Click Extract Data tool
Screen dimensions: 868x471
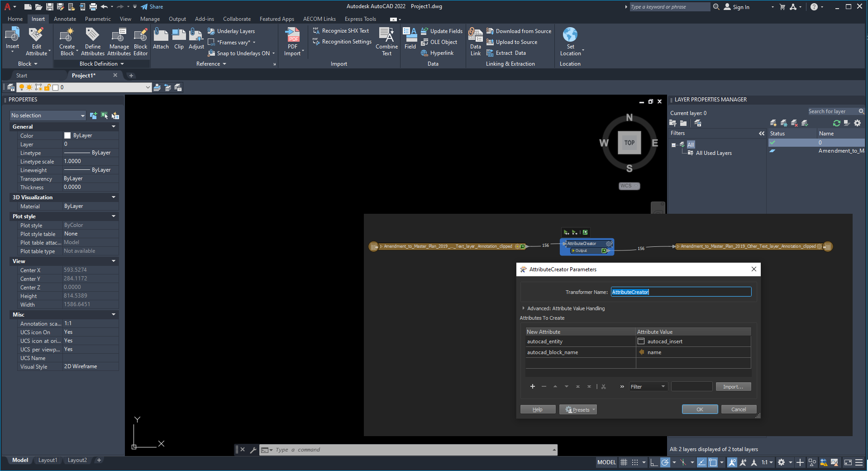coord(506,53)
